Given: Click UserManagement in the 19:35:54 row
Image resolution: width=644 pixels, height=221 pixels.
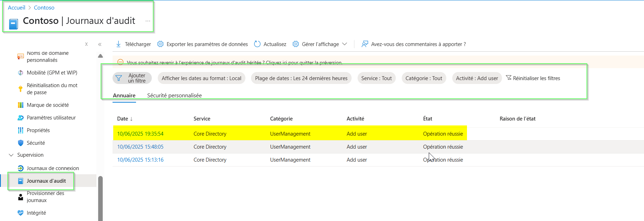Looking at the screenshot, I should coord(290,134).
